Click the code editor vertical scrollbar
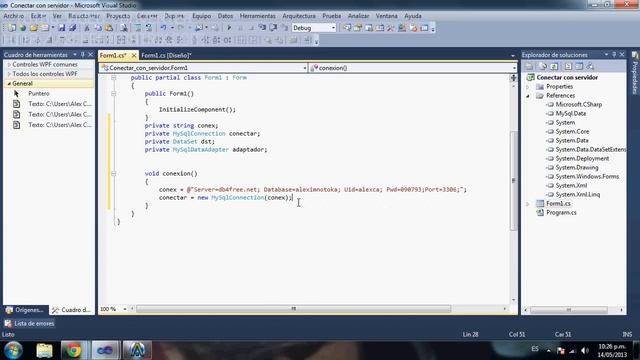640x360 pixels. click(x=513, y=181)
